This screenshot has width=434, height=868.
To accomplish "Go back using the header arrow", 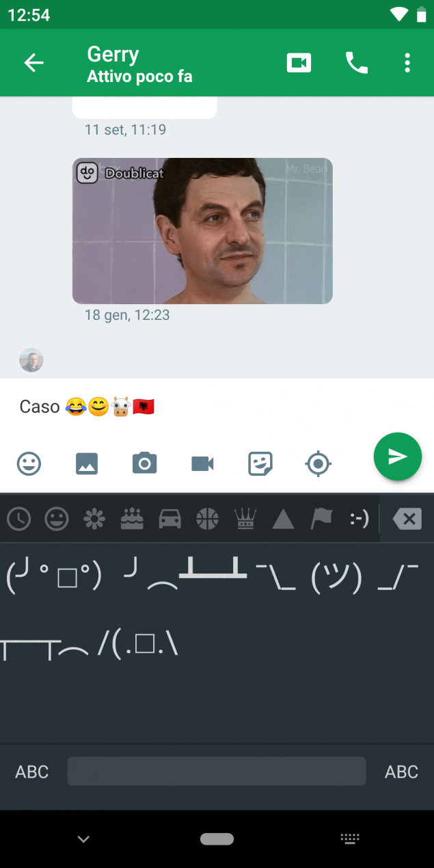I will point(33,64).
